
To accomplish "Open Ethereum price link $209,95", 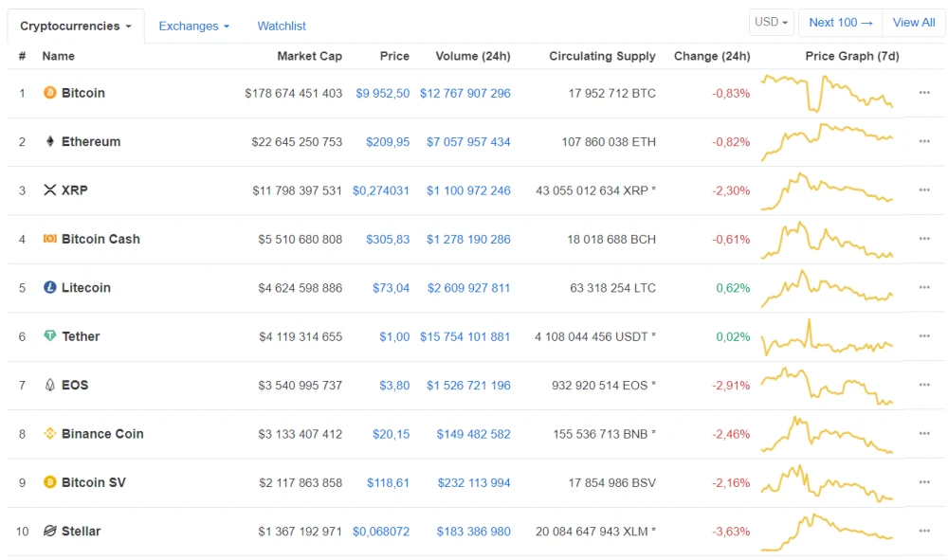I will [388, 142].
